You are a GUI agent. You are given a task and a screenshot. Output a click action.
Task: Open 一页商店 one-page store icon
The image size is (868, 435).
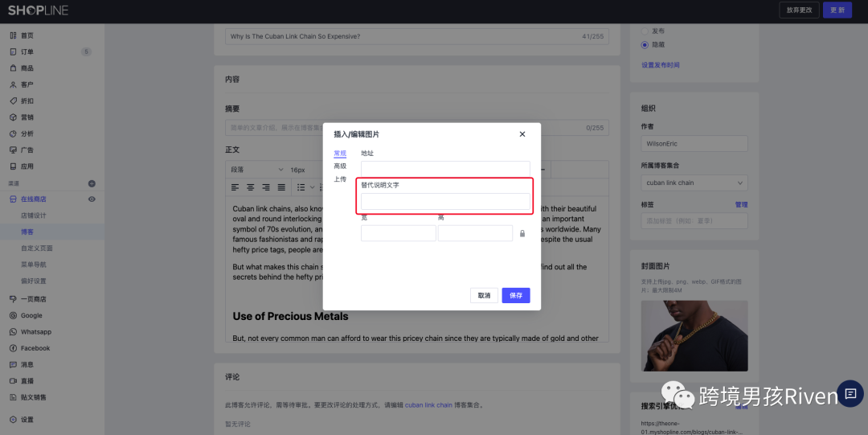click(x=13, y=299)
